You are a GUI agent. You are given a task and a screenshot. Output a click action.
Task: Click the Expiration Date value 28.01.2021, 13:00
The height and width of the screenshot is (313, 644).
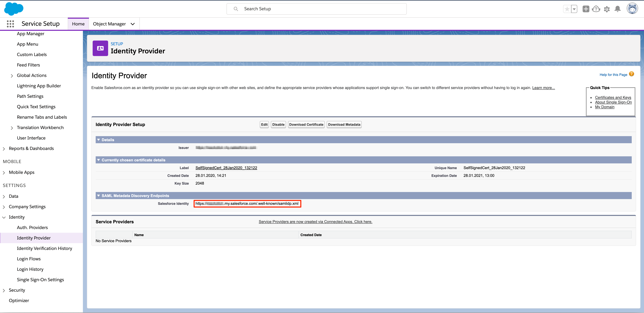point(479,175)
